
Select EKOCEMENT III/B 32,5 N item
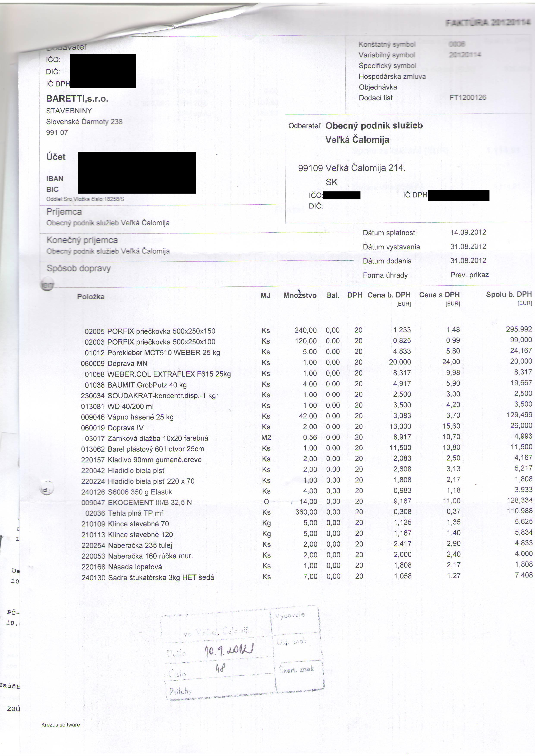click(136, 502)
